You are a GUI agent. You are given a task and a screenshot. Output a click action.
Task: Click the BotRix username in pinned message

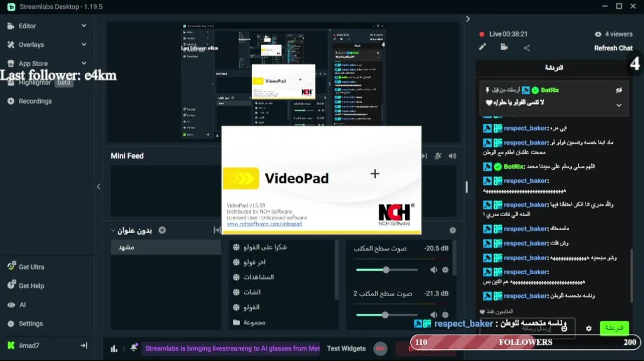point(550,90)
